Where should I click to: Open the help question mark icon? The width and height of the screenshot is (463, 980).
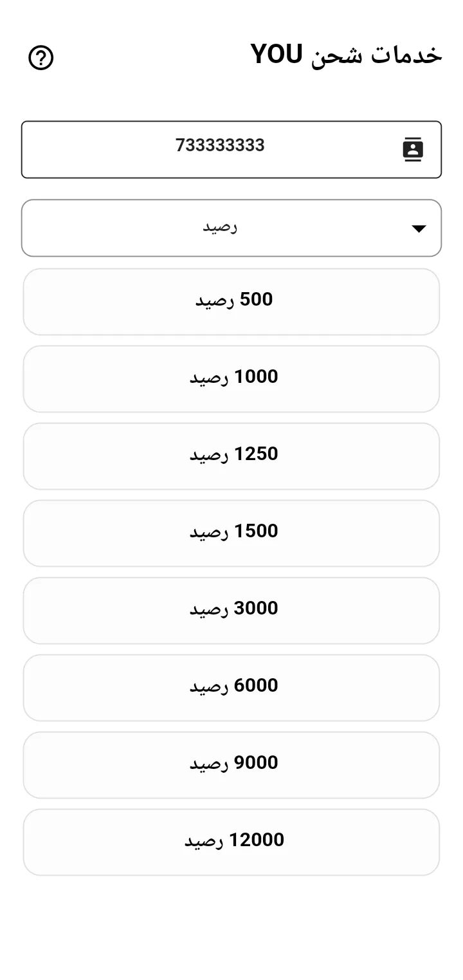[x=41, y=58]
